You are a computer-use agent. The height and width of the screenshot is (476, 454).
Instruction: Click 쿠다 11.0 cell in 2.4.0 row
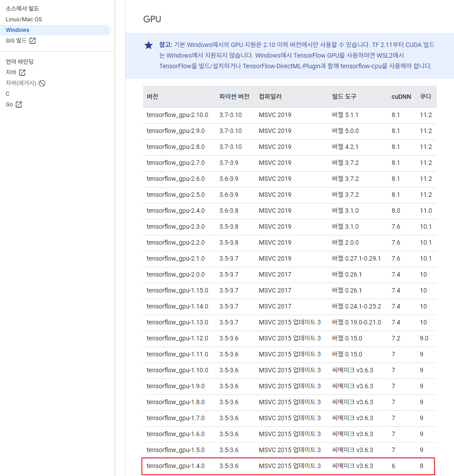point(426,211)
